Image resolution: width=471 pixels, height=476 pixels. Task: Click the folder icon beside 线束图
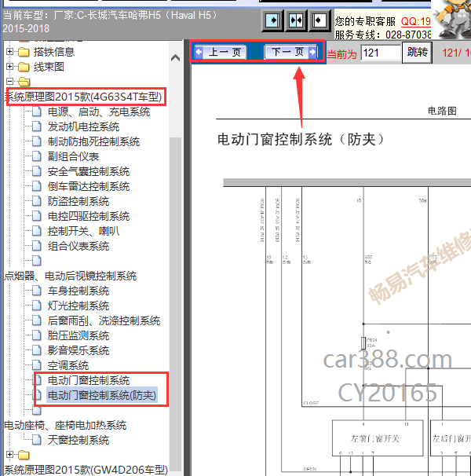click(24, 67)
